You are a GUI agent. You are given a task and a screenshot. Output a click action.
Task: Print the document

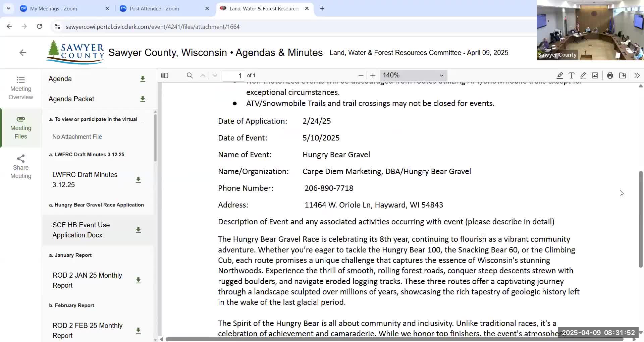click(610, 75)
